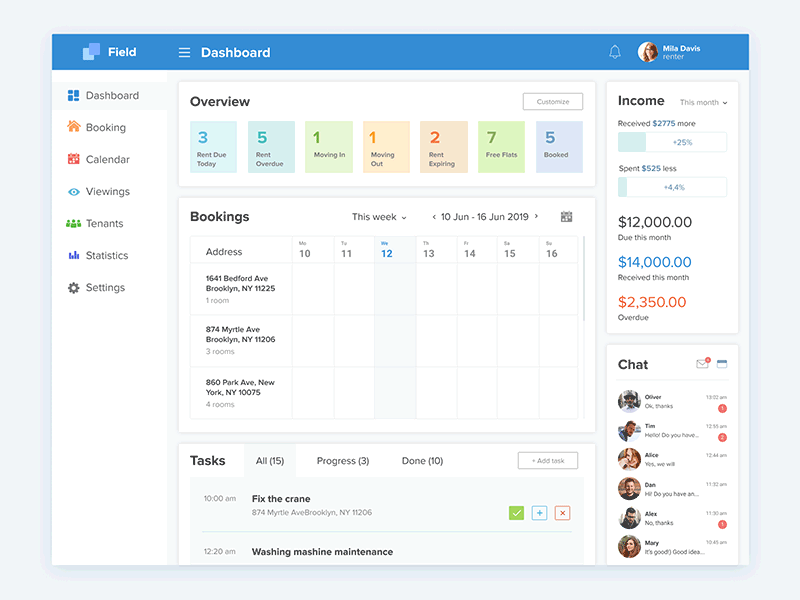The height and width of the screenshot is (600, 800).
Task: Open chat with Alice
Action: [x=672, y=459]
